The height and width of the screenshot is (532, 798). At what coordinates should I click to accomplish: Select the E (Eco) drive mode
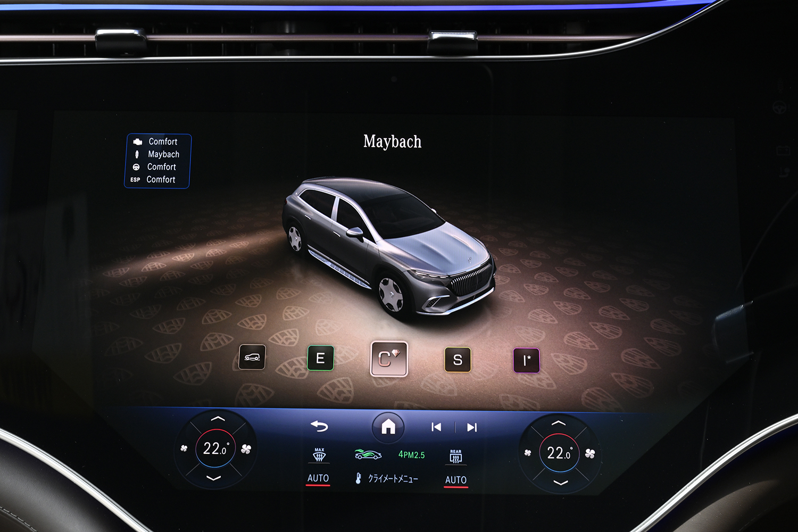[x=320, y=358]
